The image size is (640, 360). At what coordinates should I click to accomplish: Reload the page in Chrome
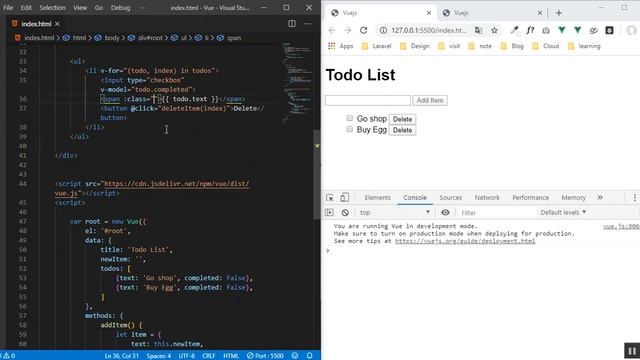363,30
